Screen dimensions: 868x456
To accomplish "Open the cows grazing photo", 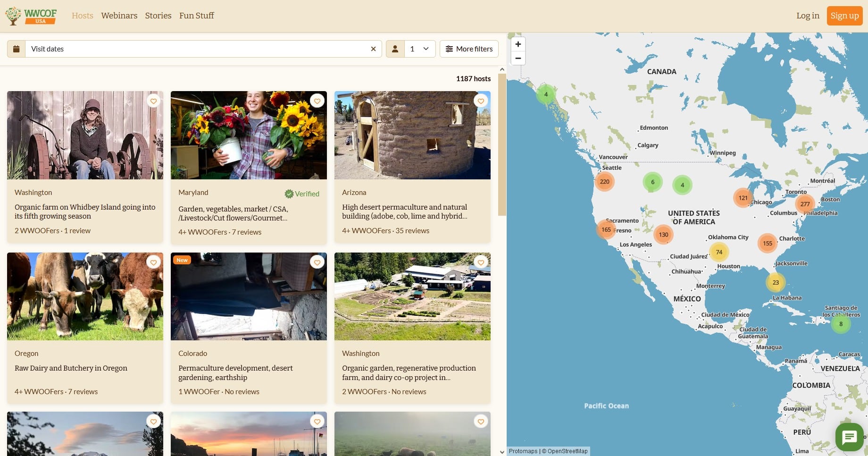I will coord(85,296).
